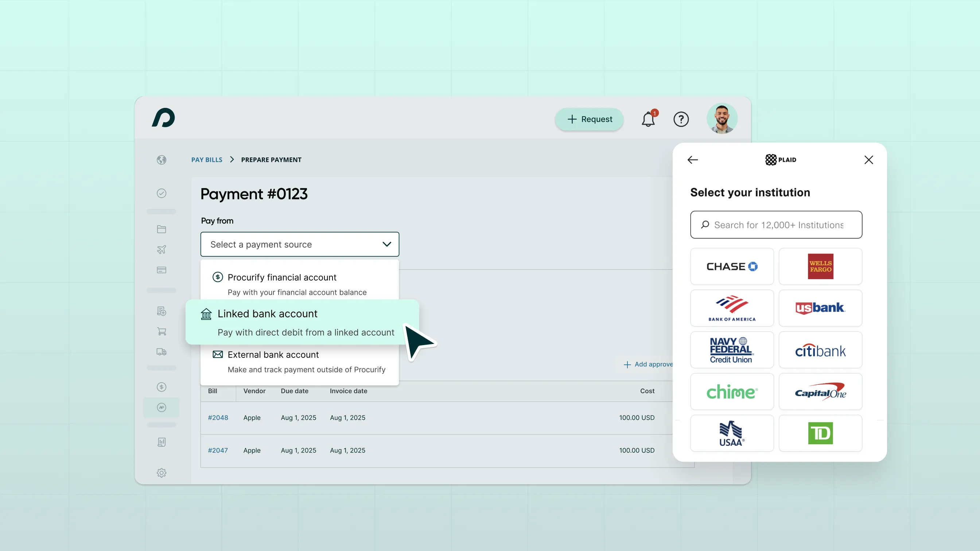Select Bank of America institution

732,308
